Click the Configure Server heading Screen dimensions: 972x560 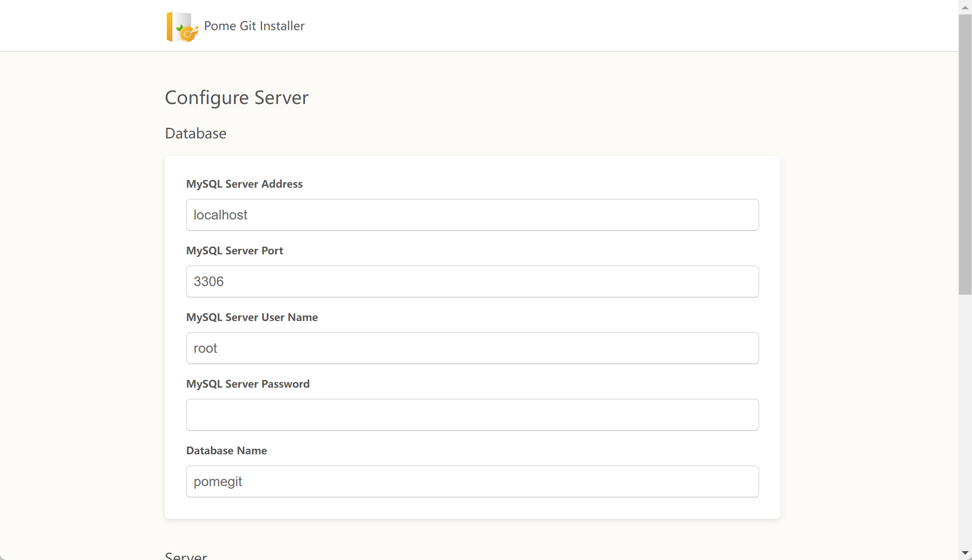coord(237,98)
